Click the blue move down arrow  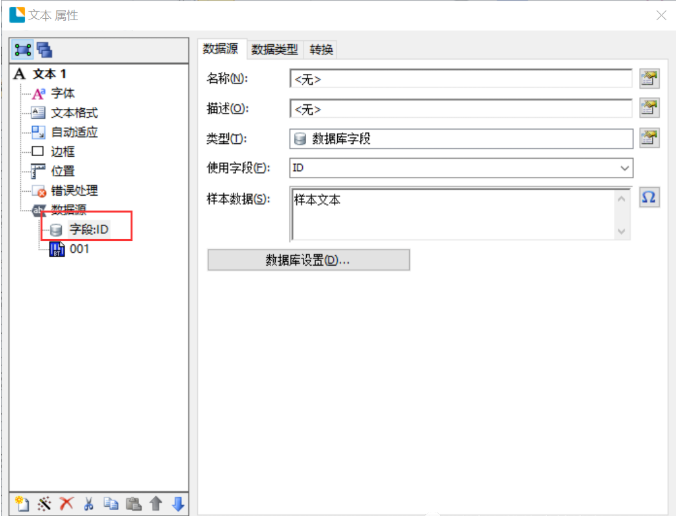(x=178, y=503)
